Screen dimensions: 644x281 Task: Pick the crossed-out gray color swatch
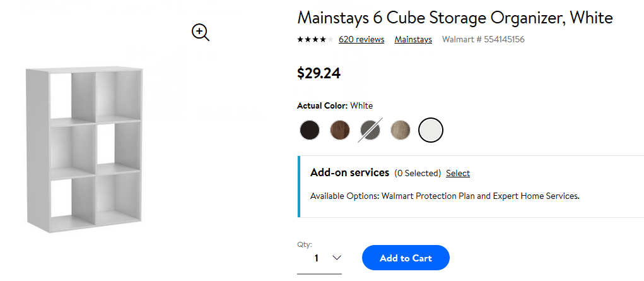click(370, 130)
